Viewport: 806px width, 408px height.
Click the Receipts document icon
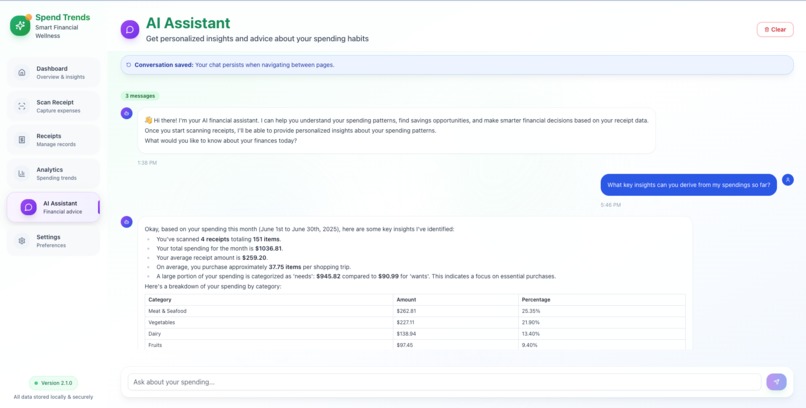pyautogui.click(x=22, y=140)
